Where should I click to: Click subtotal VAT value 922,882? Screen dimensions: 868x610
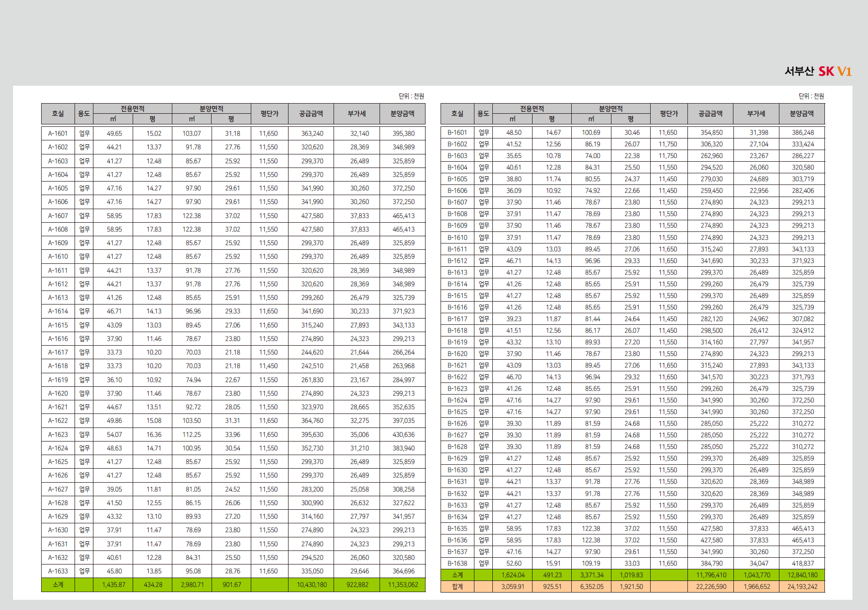click(x=357, y=585)
